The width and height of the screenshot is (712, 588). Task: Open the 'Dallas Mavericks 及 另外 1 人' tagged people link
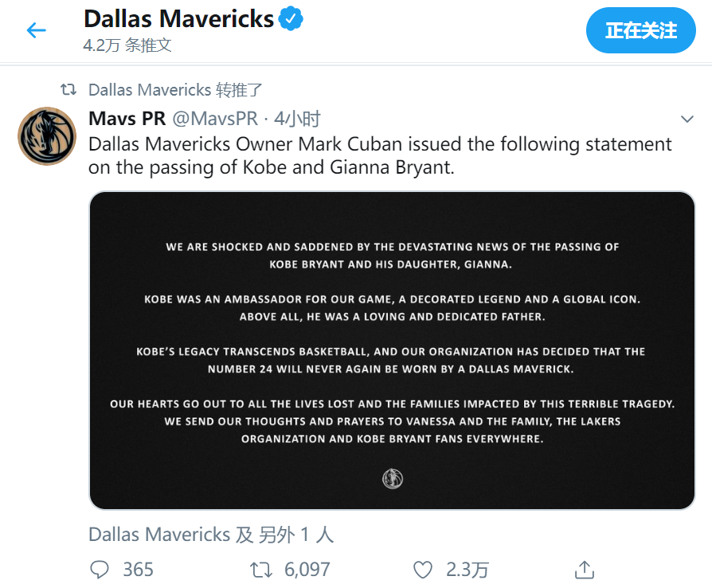[211, 535]
